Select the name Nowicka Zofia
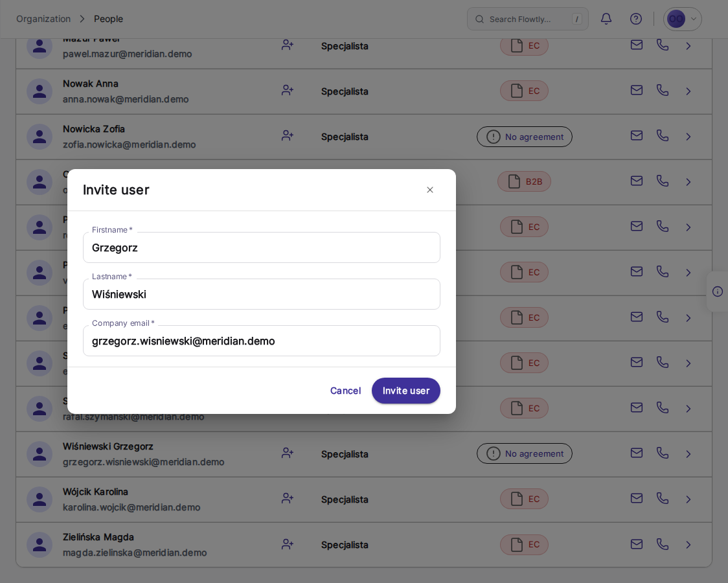The width and height of the screenshot is (728, 583). pos(94,129)
